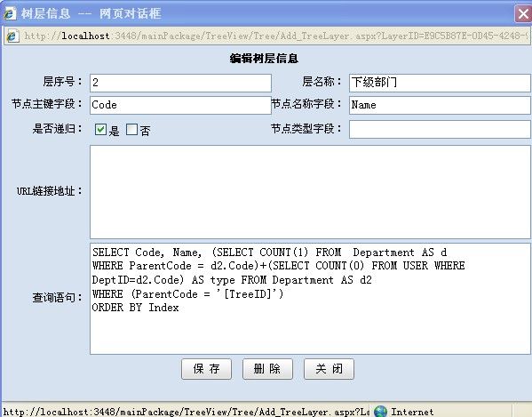This screenshot has width=532, height=417.
Task: Click the 是否递归 label
Action: point(58,129)
